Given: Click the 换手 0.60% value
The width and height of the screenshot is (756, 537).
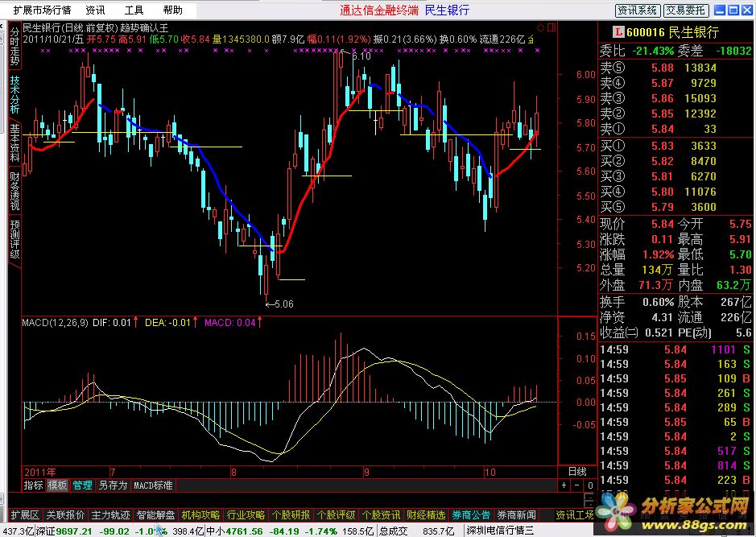Looking at the screenshot, I should 658,302.
